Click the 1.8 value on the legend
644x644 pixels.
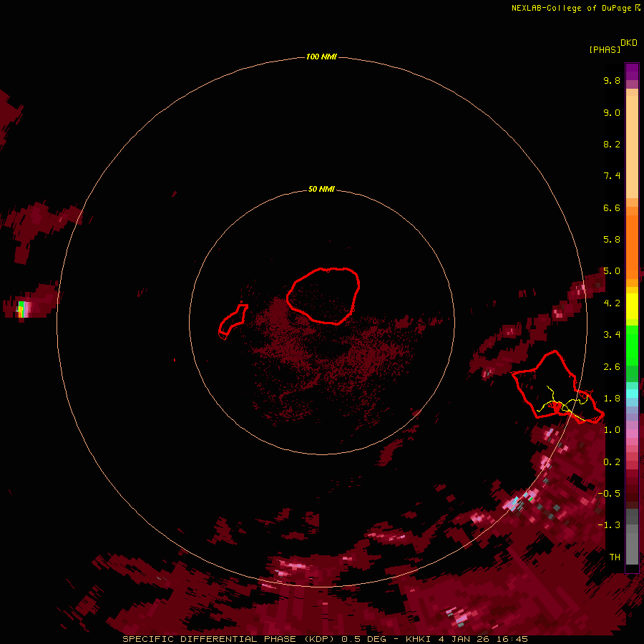click(612, 399)
